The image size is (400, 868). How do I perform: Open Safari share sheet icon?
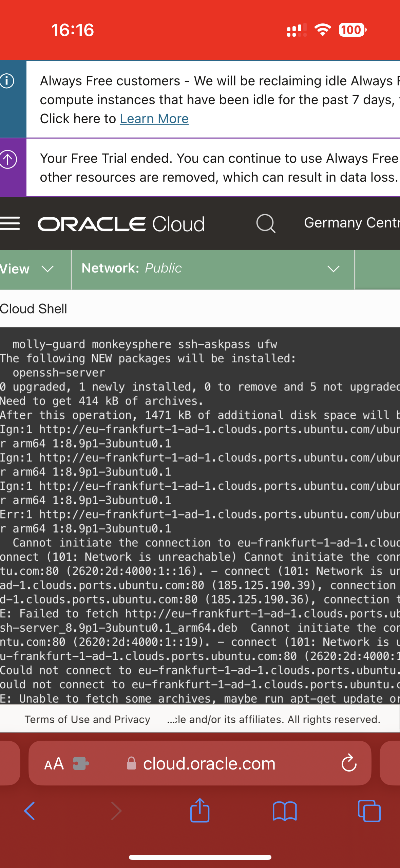tap(200, 810)
